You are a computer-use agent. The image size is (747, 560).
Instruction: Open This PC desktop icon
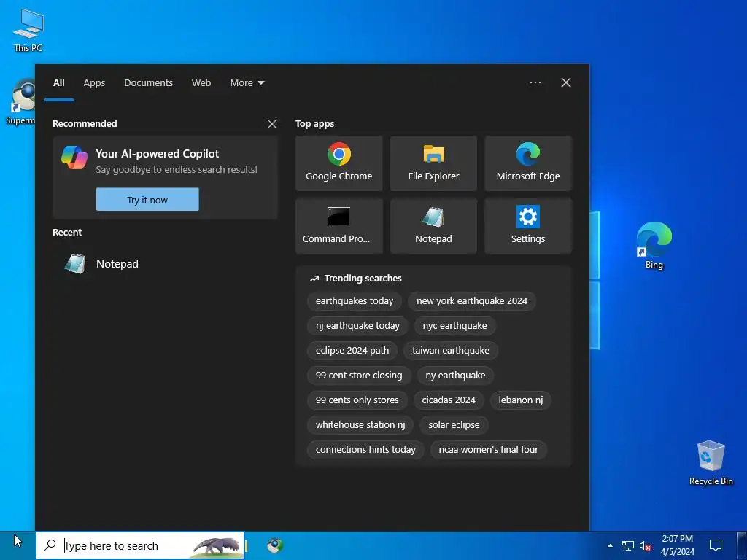(28, 31)
